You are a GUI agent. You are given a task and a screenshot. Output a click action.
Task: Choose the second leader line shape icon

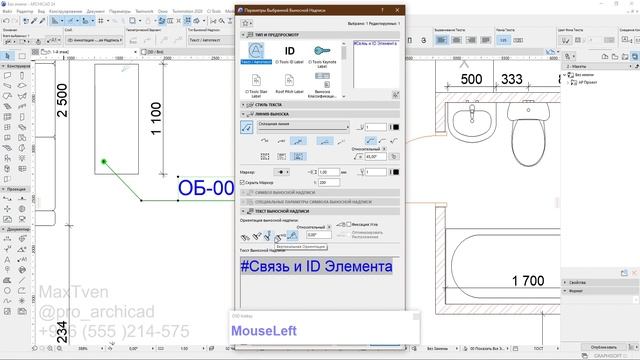coord(281,141)
